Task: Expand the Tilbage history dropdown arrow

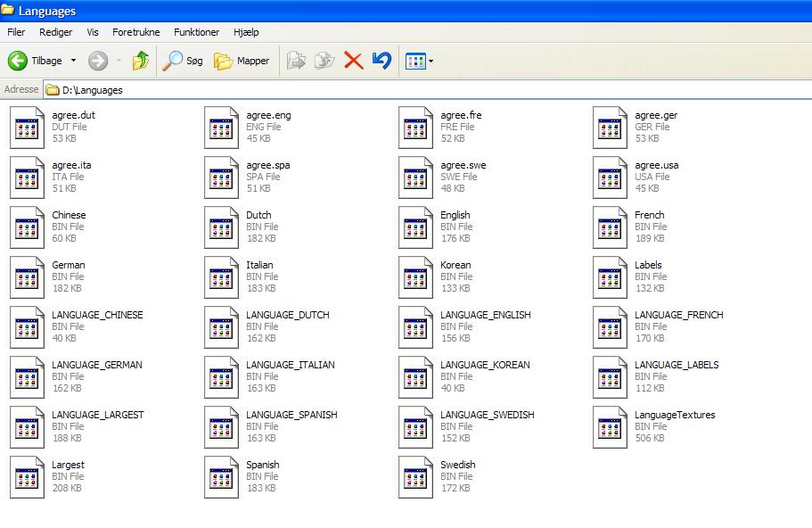Action: 73,61
